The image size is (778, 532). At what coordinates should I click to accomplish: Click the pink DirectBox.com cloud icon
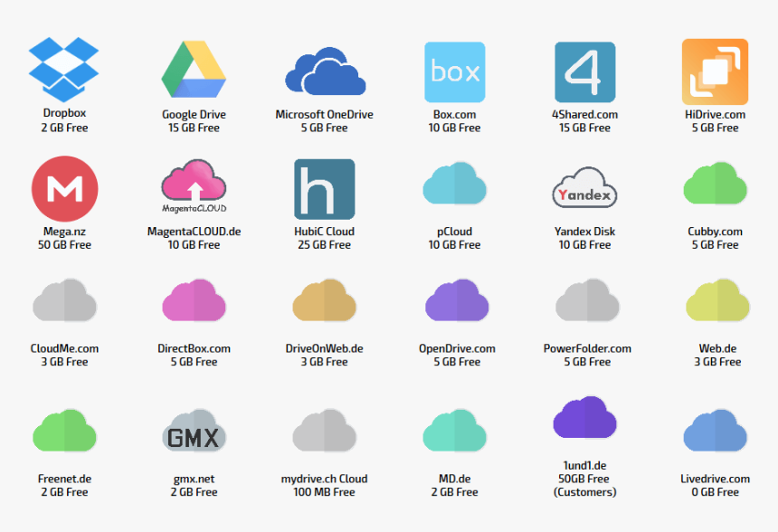194,300
